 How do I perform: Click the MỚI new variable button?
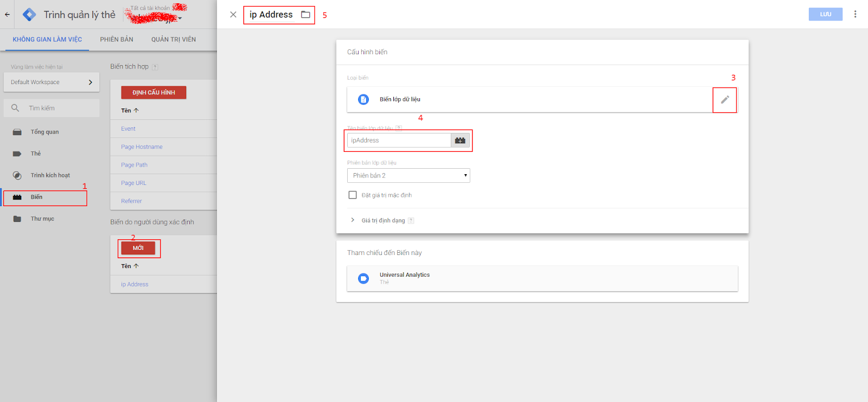[138, 248]
